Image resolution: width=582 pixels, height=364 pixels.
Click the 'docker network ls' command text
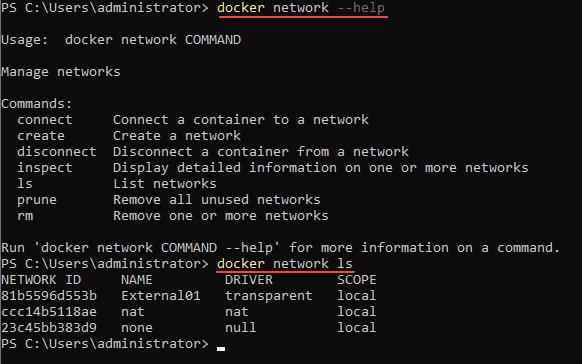coord(285,264)
